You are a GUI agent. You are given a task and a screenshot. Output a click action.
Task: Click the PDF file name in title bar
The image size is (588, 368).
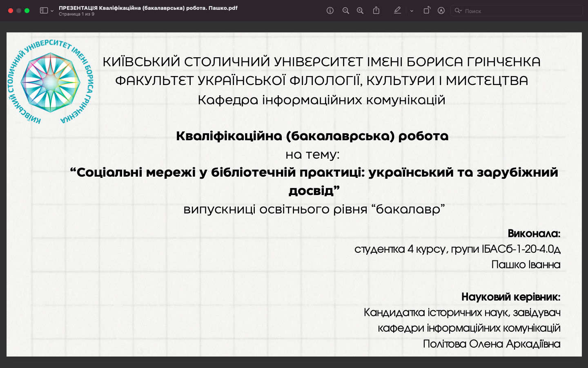(x=148, y=8)
